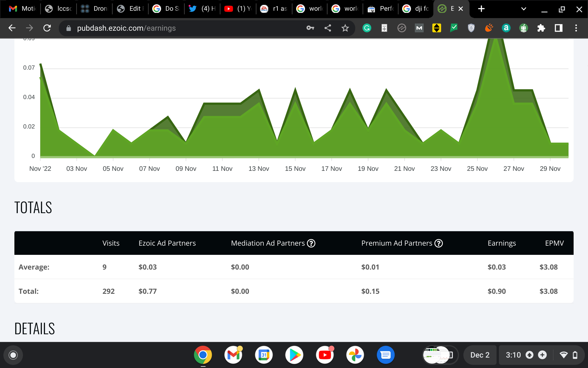This screenshot has width=588, height=368.
Task: Switch to the 'dji fc' Google tab
Action: point(416,9)
